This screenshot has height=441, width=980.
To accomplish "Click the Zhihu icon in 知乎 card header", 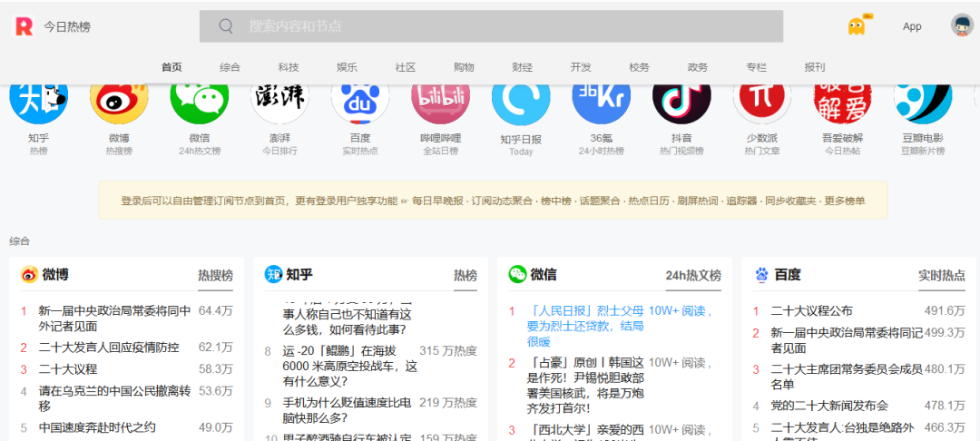I will (274, 274).
